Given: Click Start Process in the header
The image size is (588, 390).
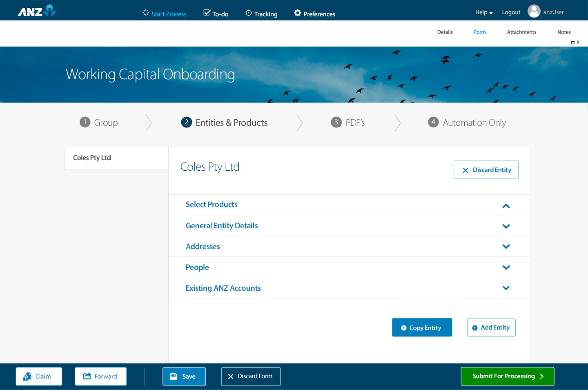Looking at the screenshot, I should [x=165, y=14].
